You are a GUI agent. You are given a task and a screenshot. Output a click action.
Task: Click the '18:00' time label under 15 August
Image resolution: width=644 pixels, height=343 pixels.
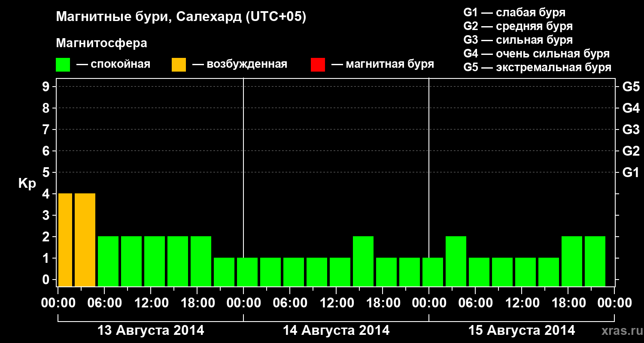pos(568,303)
